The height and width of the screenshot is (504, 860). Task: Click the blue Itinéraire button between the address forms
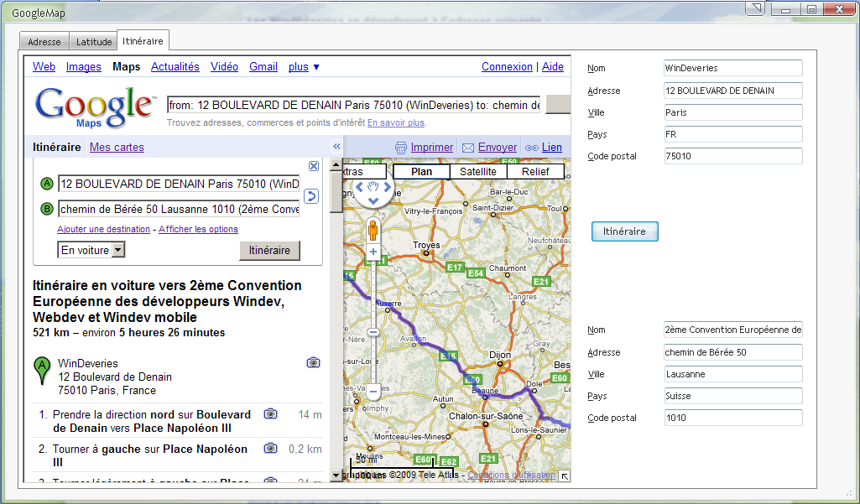[x=625, y=231]
